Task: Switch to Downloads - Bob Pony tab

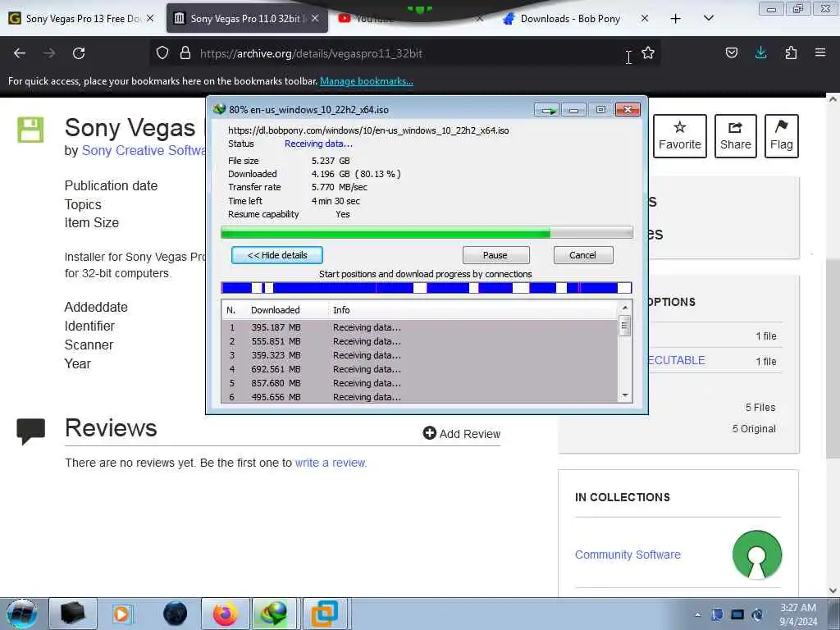Action: pyautogui.click(x=569, y=19)
